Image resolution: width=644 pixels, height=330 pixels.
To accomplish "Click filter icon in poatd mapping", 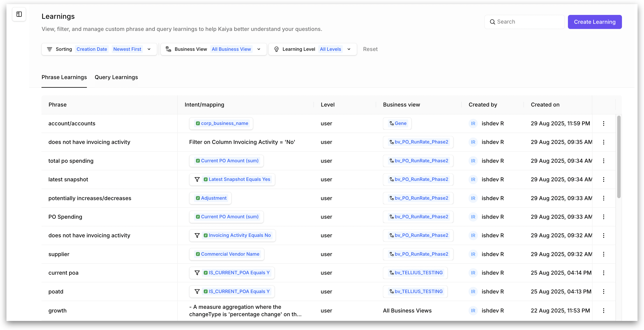I will pyautogui.click(x=197, y=292).
